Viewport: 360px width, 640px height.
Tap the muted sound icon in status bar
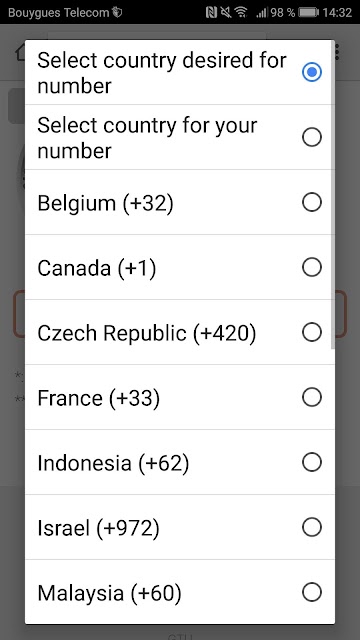(226, 12)
